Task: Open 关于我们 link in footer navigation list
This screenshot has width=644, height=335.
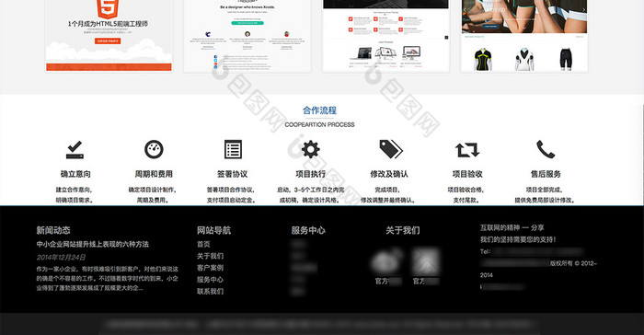Action: (210, 256)
